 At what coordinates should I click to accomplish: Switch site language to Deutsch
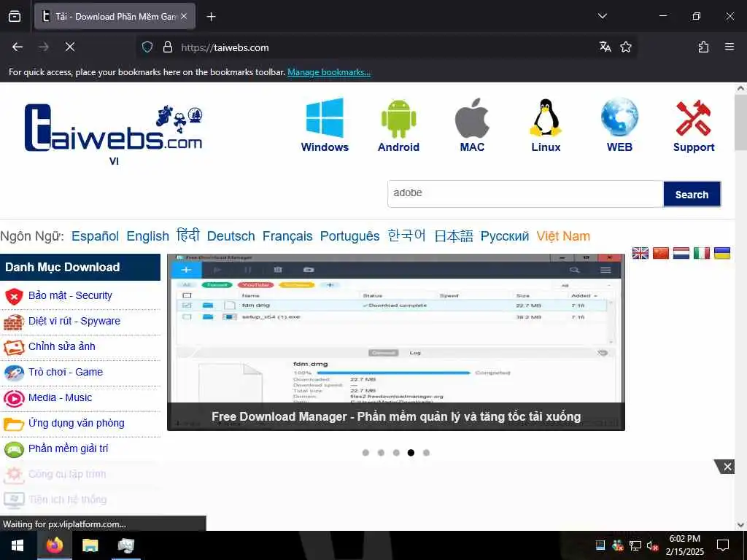(x=231, y=236)
